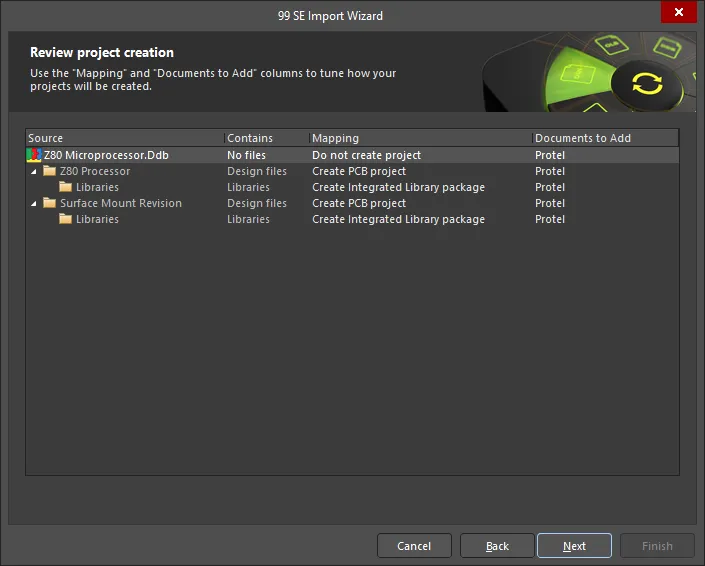Select Libraries label under Surface Mount Revision
The width and height of the screenshot is (705, 566).
97,219
